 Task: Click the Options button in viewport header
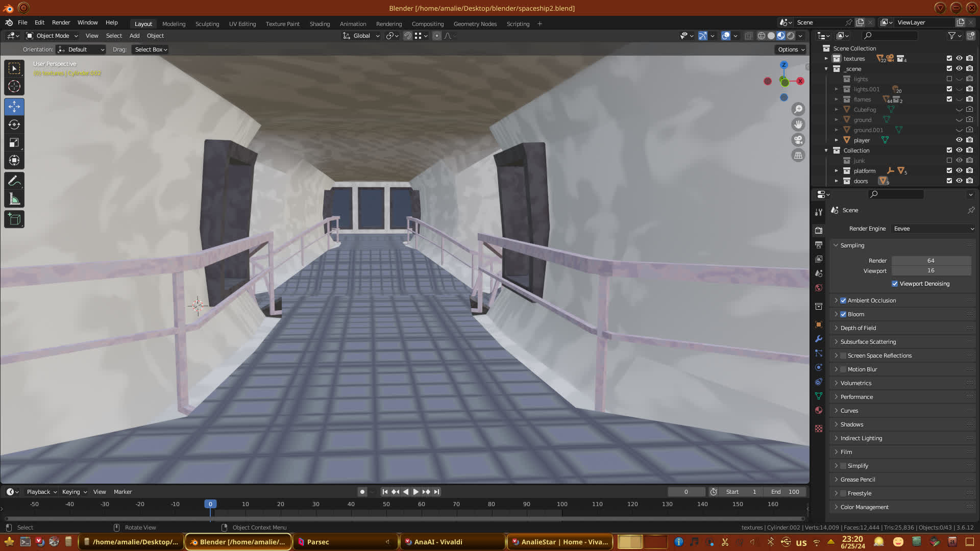[x=791, y=49]
